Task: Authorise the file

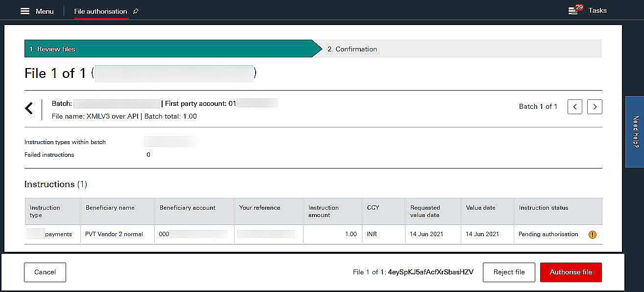Action: pyautogui.click(x=571, y=272)
